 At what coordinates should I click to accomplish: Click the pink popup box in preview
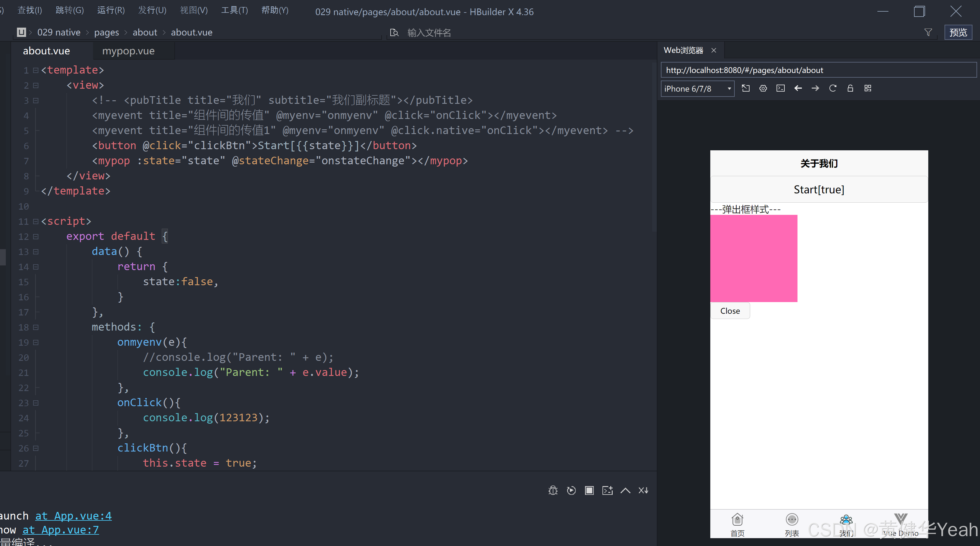pos(753,258)
